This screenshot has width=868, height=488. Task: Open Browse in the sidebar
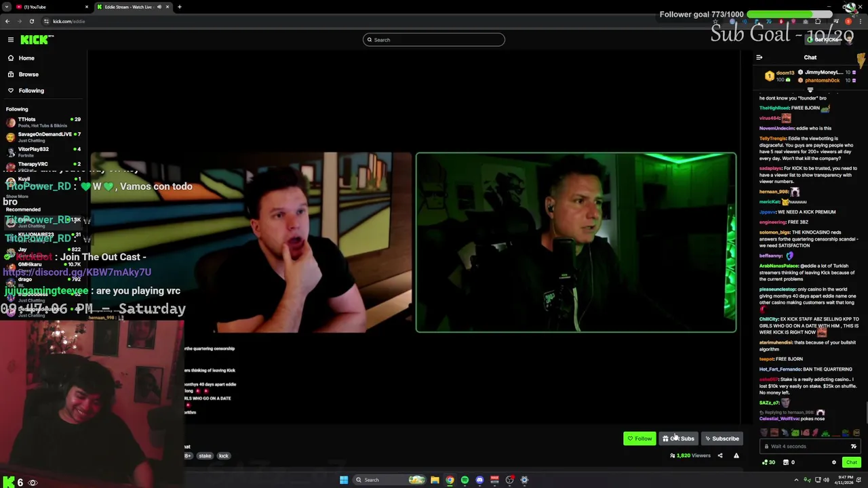[x=28, y=75]
